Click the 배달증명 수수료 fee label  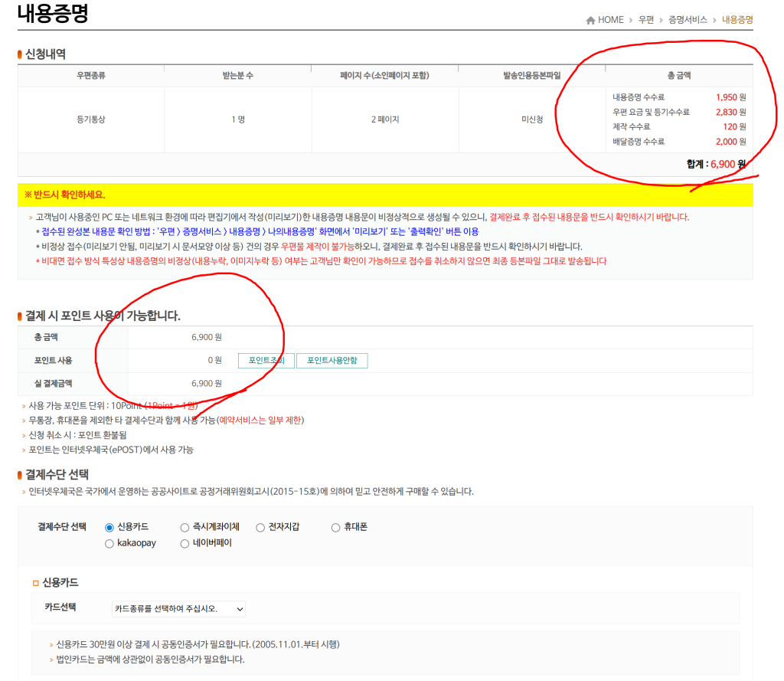pos(639,142)
